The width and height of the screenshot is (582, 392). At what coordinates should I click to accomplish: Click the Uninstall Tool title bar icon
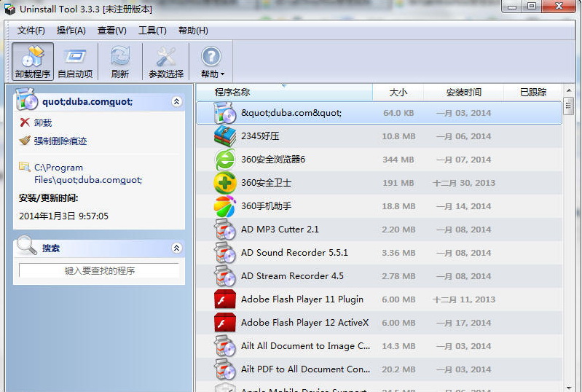[x=9, y=9]
